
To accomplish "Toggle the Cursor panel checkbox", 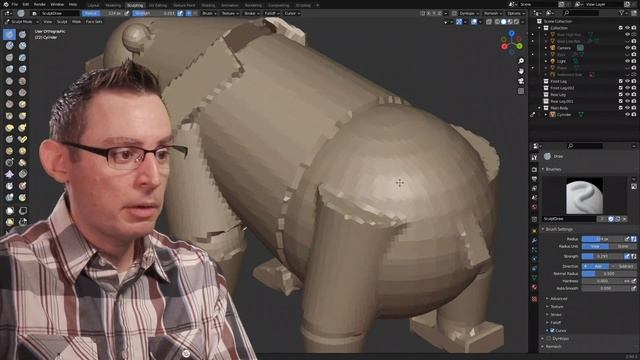I will pyautogui.click(x=552, y=331).
